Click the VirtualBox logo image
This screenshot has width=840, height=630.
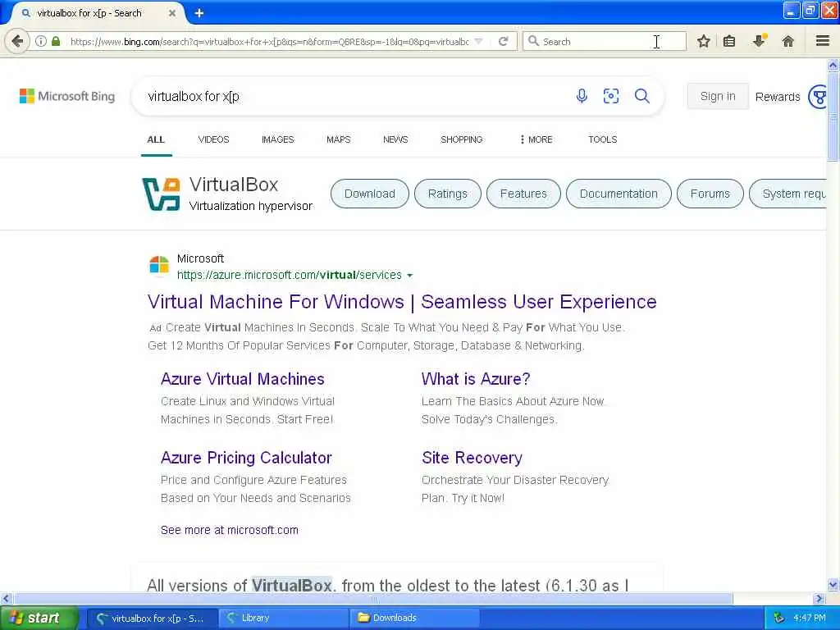coord(162,194)
